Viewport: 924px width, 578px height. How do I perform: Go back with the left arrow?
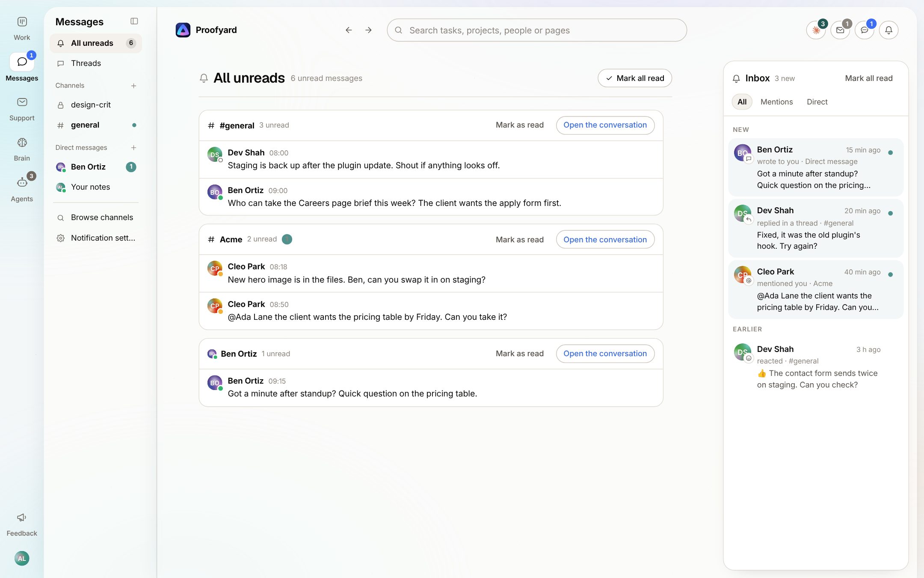click(349, 30)
